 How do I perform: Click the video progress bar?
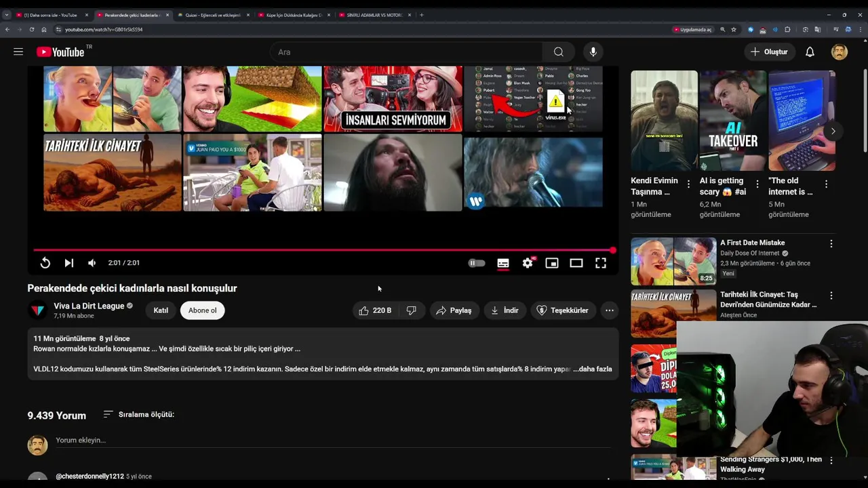[x=323, y=250]
